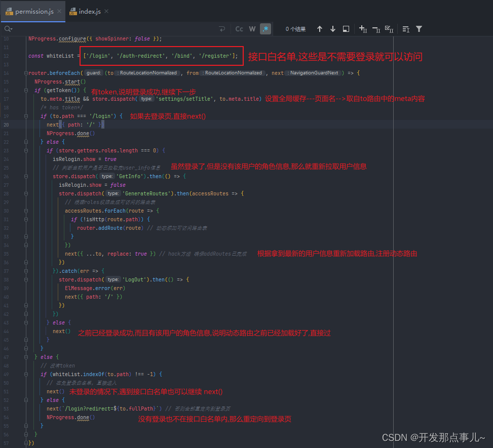Click ElMessage.error(err) call
The height and width of the screenshot is (448, 493).
[95, 289]
